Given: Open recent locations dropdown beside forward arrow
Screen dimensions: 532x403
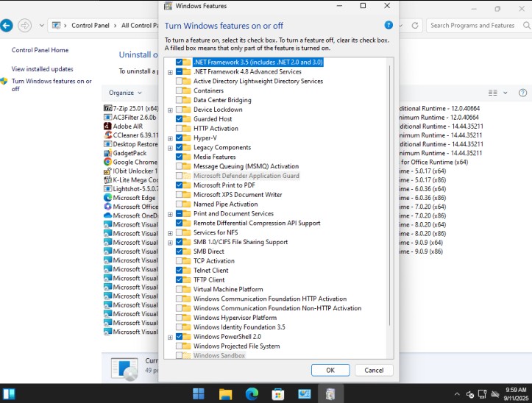Looking at the screenshot, I should 41,26.
